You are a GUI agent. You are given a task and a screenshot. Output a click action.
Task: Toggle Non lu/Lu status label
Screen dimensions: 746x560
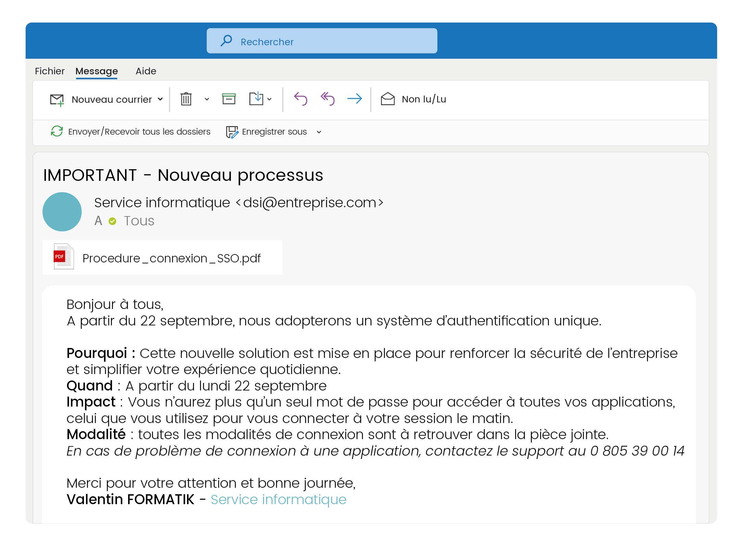424,99
